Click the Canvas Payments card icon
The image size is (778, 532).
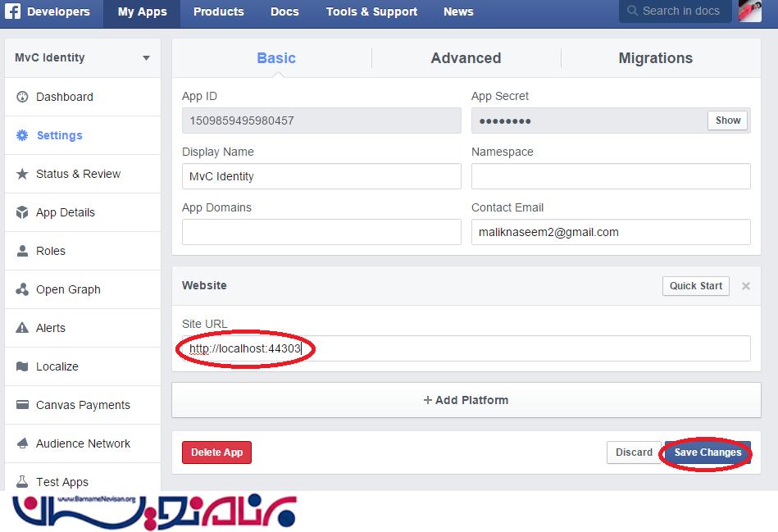[x=22, y=404]
